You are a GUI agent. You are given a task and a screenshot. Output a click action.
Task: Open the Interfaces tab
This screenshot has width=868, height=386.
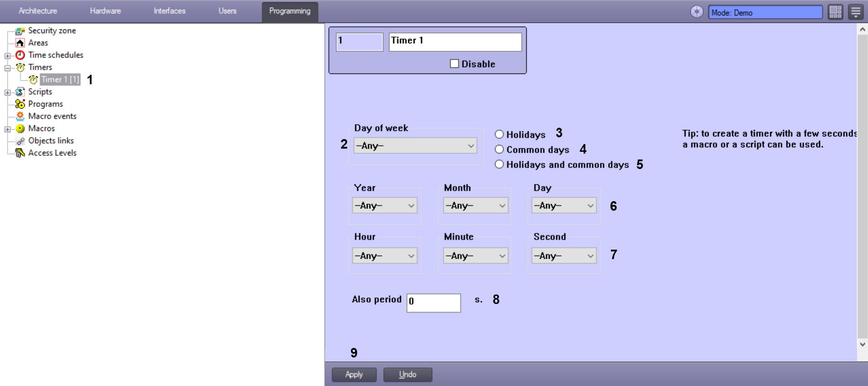pyautogui.click(x=169, y=11)
